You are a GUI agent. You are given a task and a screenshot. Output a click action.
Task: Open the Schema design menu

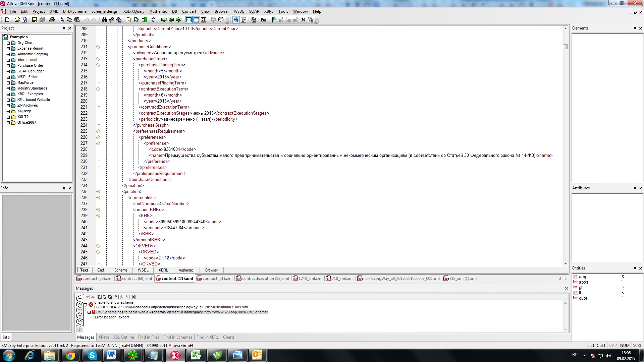click(x=105, y=11)
